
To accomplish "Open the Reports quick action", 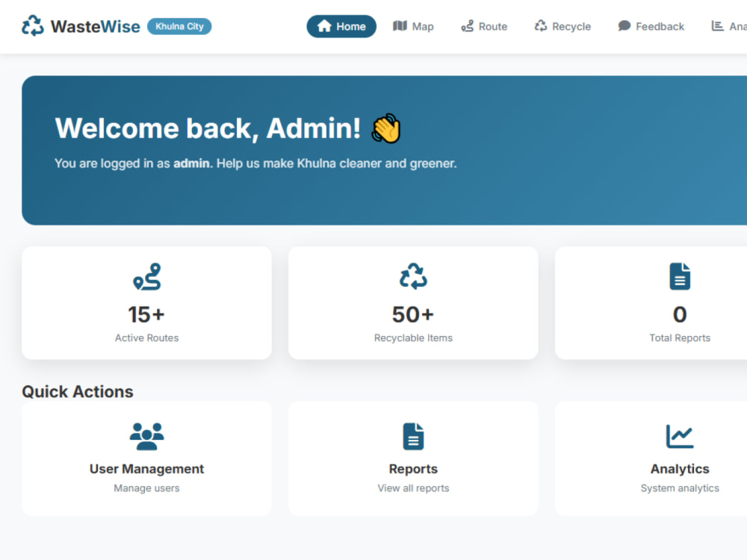I will (x=413, y=458).
